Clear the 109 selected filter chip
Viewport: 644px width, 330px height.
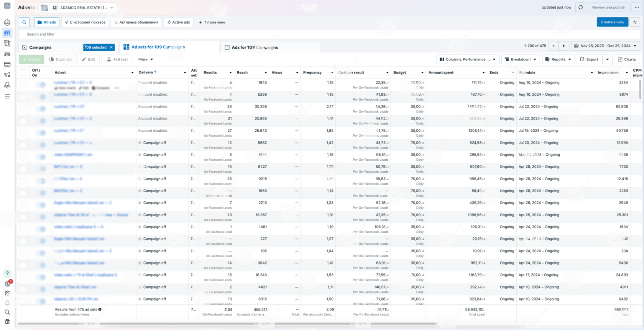point(111,47)
